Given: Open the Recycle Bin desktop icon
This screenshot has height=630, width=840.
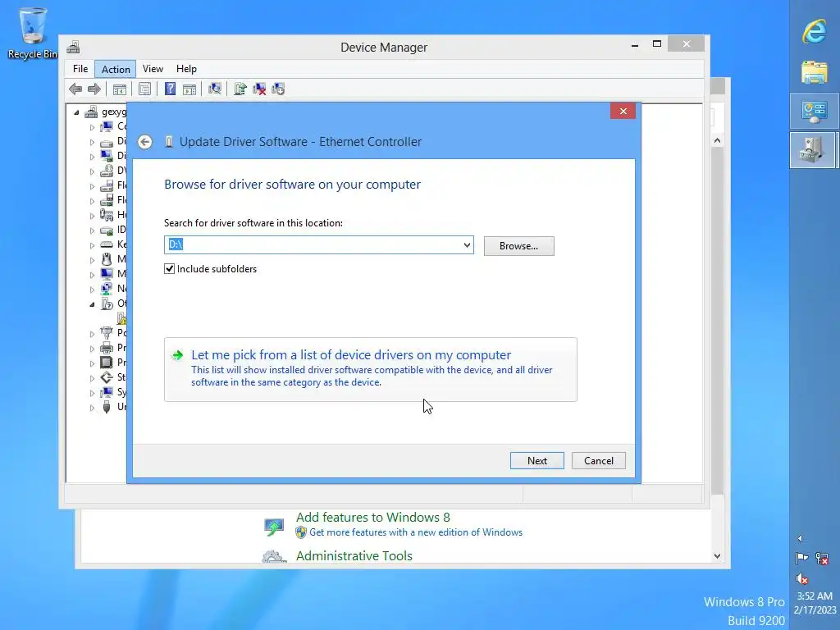Looking at the screenshot, I should [x=33, y=33].
